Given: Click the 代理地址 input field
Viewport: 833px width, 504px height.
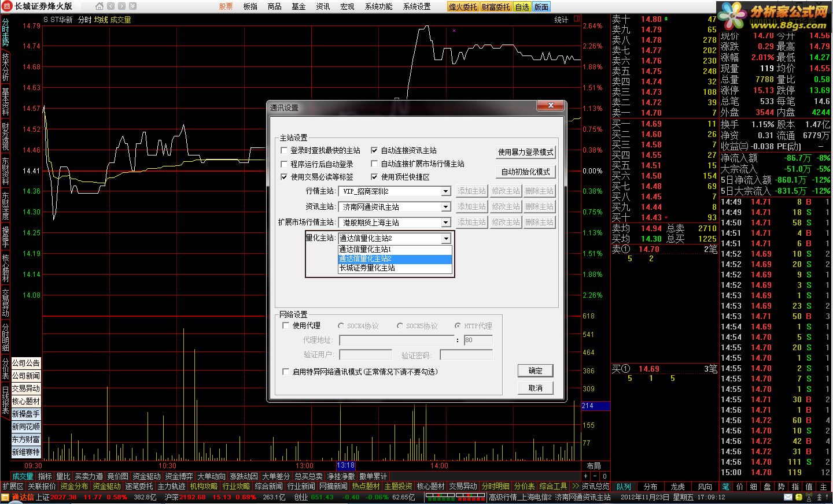Looking at the screenshot, I should 397,340.
